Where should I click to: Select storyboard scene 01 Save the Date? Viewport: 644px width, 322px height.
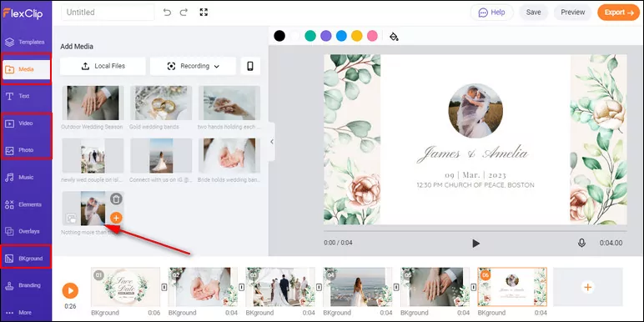coord(126,287)
